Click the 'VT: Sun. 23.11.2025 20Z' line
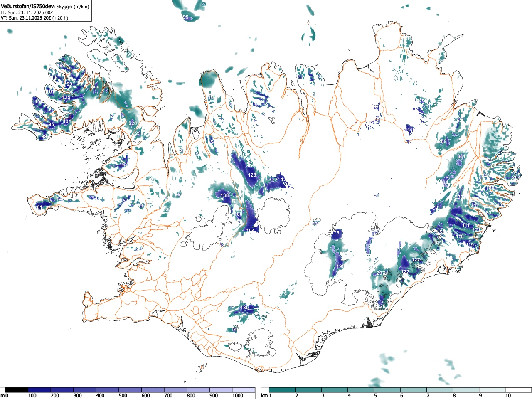The height and width of the screenshot is (399, 532). click(x=26, y=18)
